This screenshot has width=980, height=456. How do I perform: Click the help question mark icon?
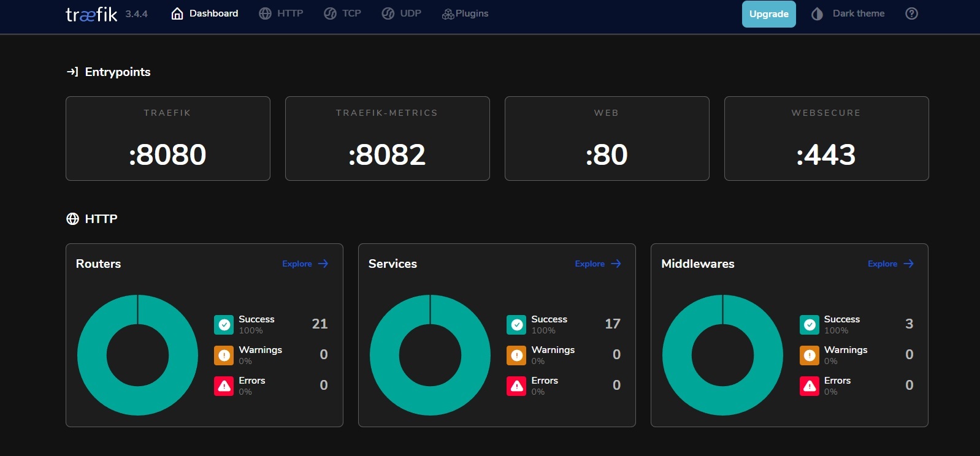coord(911,13)
